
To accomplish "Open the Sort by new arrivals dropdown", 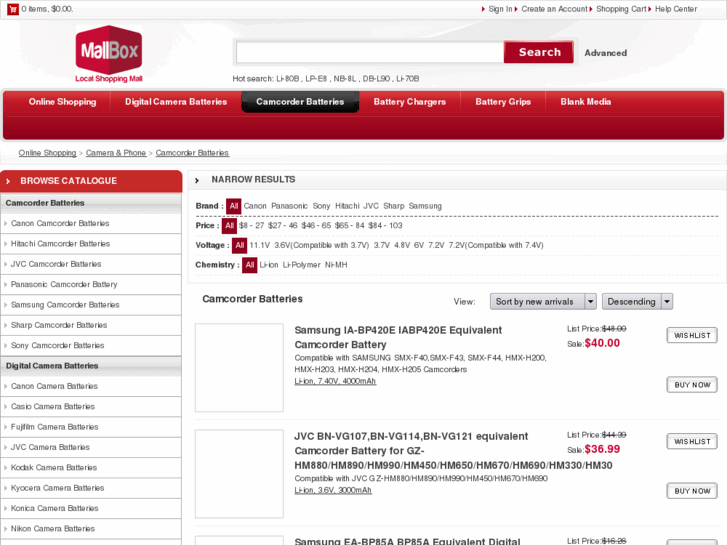I will (543, 301).
